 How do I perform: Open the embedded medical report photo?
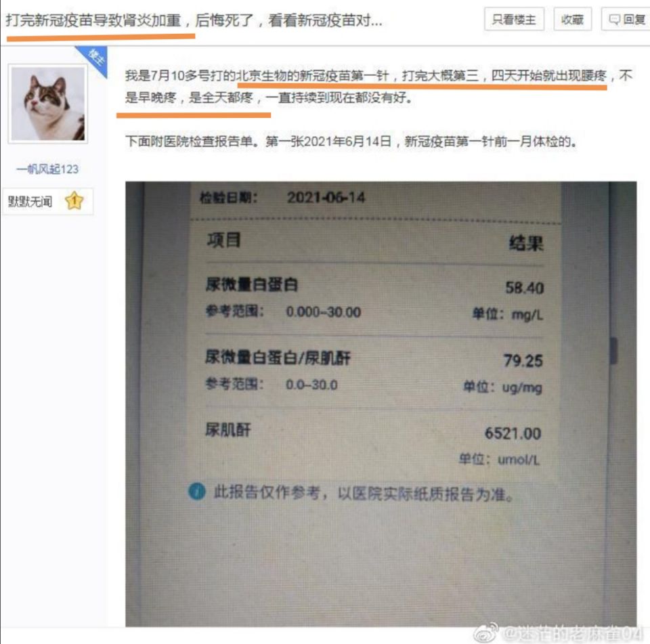(381, 404)
